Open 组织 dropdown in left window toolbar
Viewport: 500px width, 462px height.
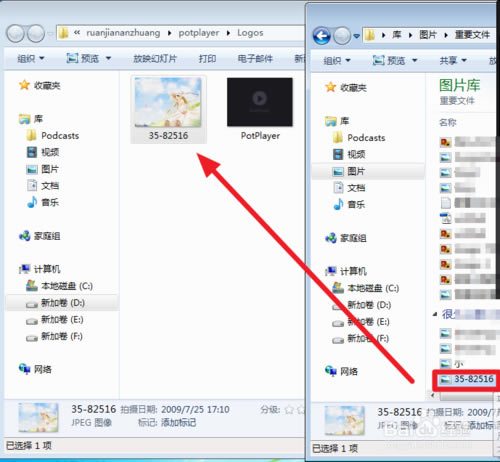pyautogui.click(x=31, y=59)
